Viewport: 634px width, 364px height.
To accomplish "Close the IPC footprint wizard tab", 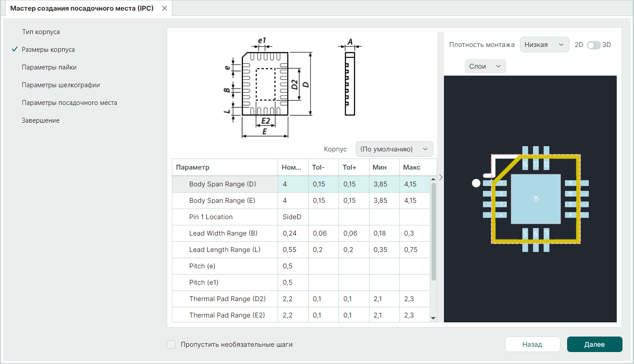I will click(x=164, y=8).
